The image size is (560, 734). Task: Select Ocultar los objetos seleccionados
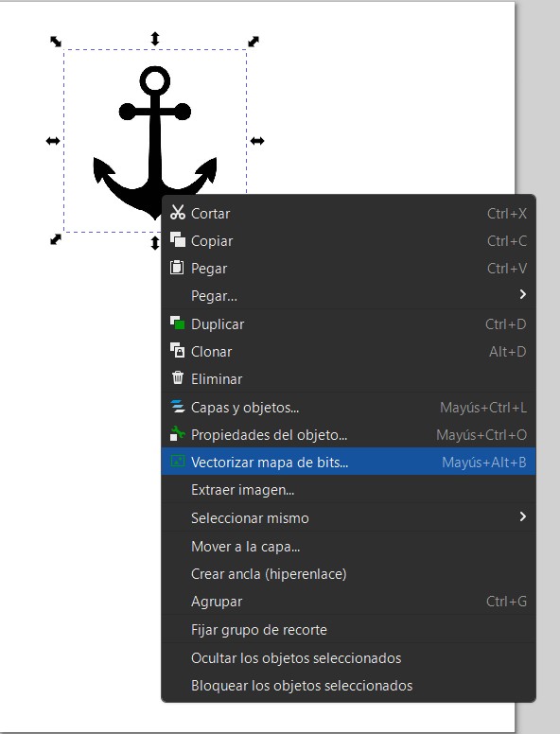pos(348,657)
